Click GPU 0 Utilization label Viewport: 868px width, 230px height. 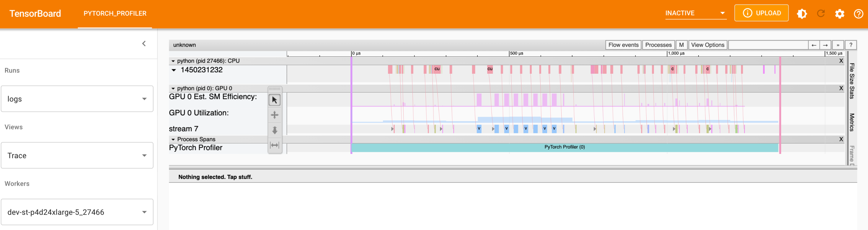198,113
